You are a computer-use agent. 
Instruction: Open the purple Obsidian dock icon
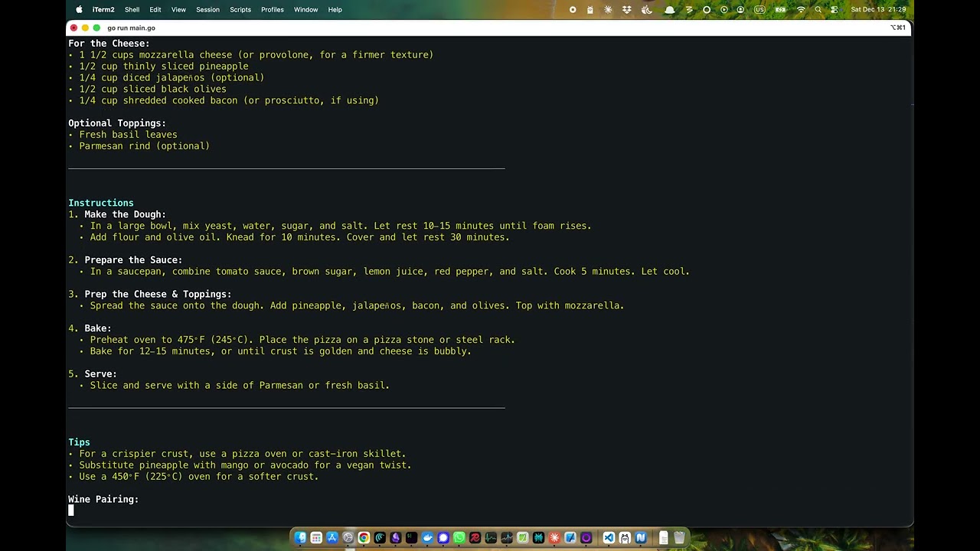pyautogui.click(x=396, y=538)
